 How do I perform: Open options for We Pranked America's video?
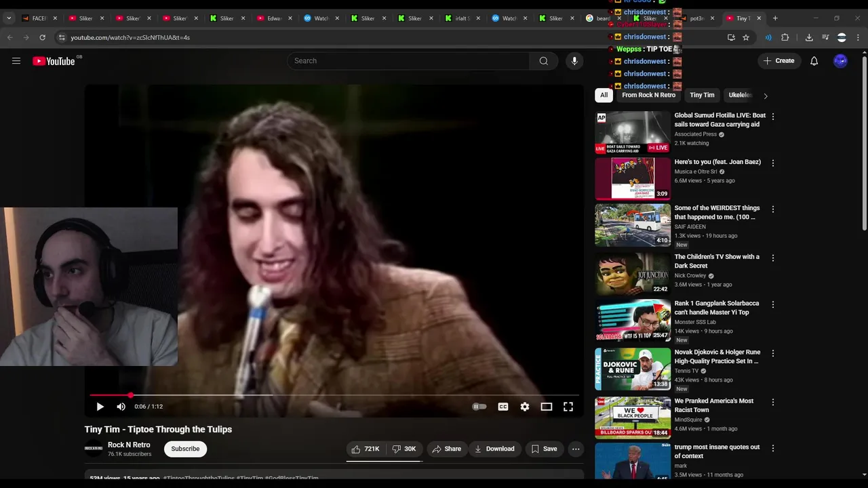pos(772,403)
